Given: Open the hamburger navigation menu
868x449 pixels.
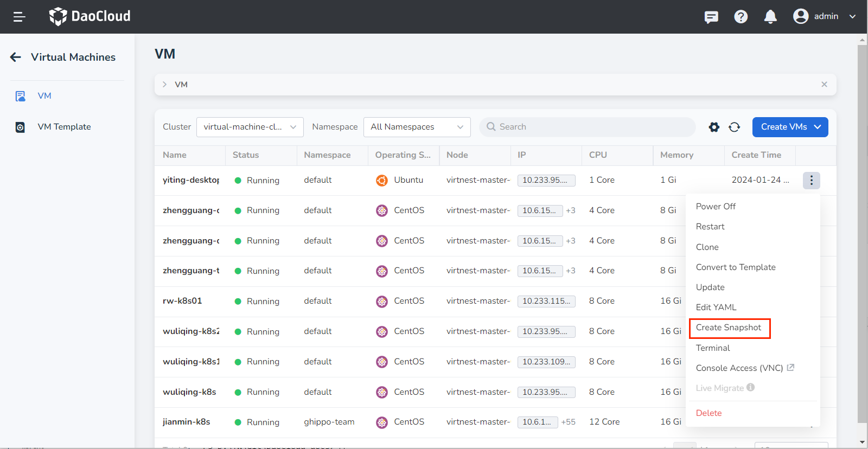Looking at the screenshot, I should [x=20, y=17].
